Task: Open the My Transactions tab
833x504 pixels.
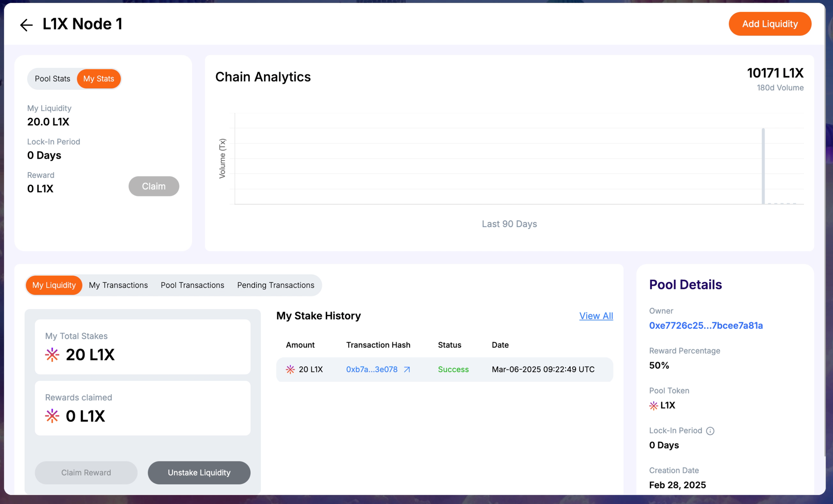Action: click(x=118, y=285)
